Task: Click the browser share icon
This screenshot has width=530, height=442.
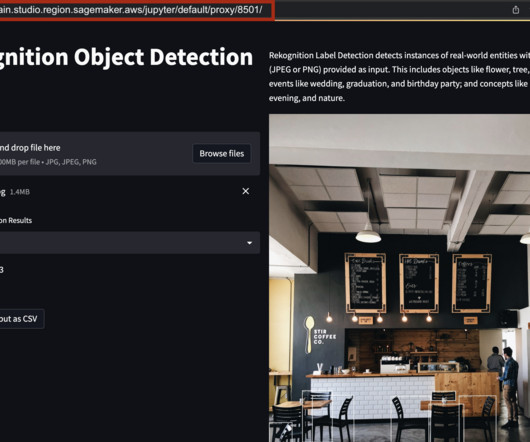Action: pos(515,10)
